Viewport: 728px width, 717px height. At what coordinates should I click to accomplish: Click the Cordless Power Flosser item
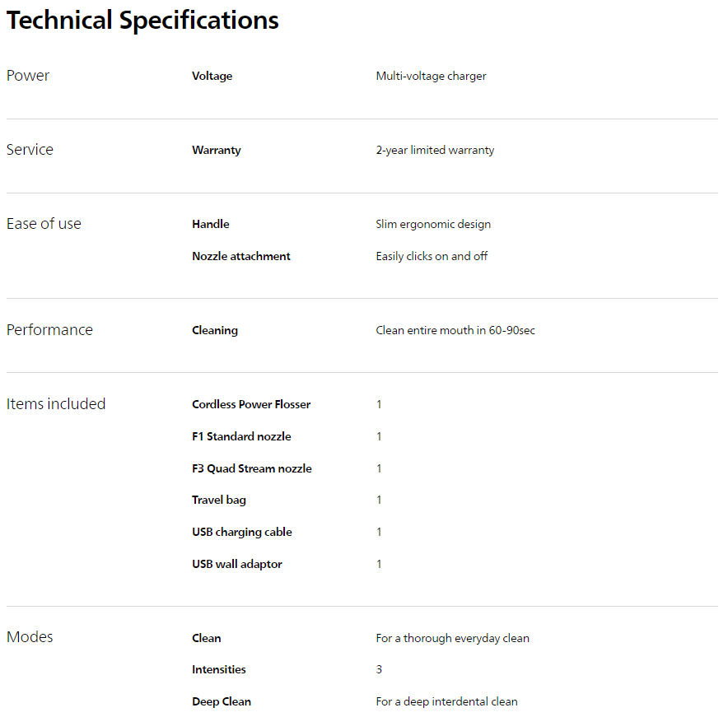[251, 404]
